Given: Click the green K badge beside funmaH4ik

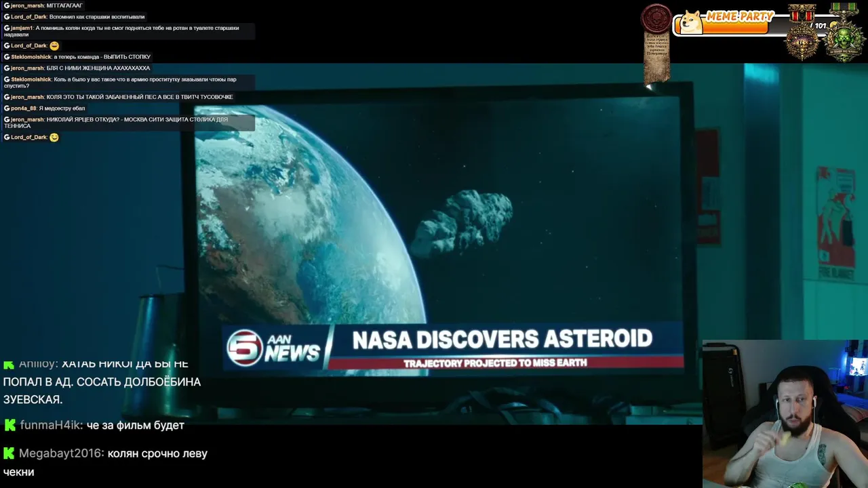Looking at the screenshot, I should (9, 425).
